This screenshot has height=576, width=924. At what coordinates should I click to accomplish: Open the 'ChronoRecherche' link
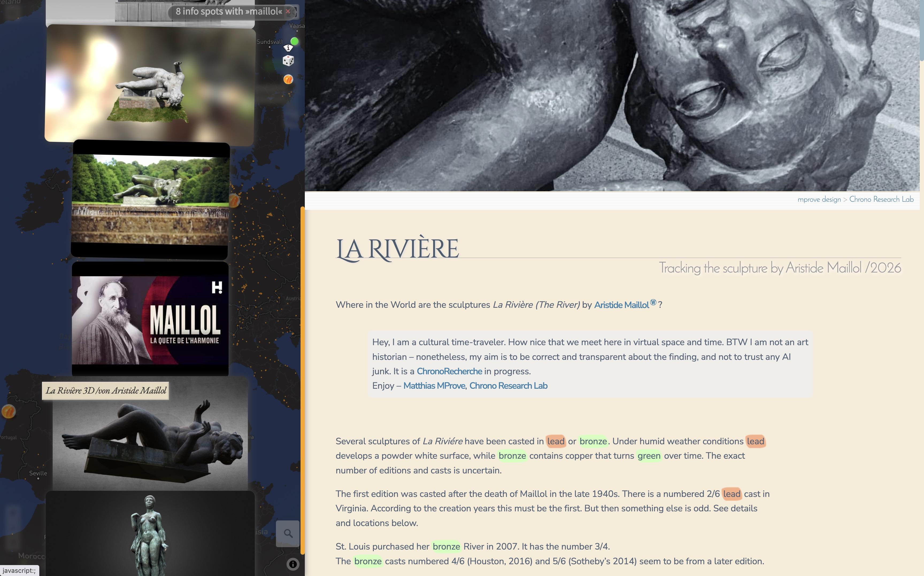449,371
